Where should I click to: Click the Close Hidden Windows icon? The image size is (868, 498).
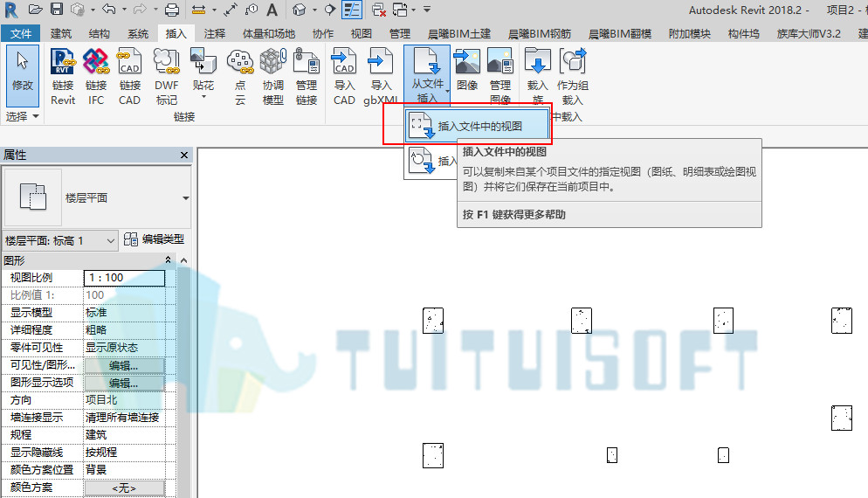(379, 10)
